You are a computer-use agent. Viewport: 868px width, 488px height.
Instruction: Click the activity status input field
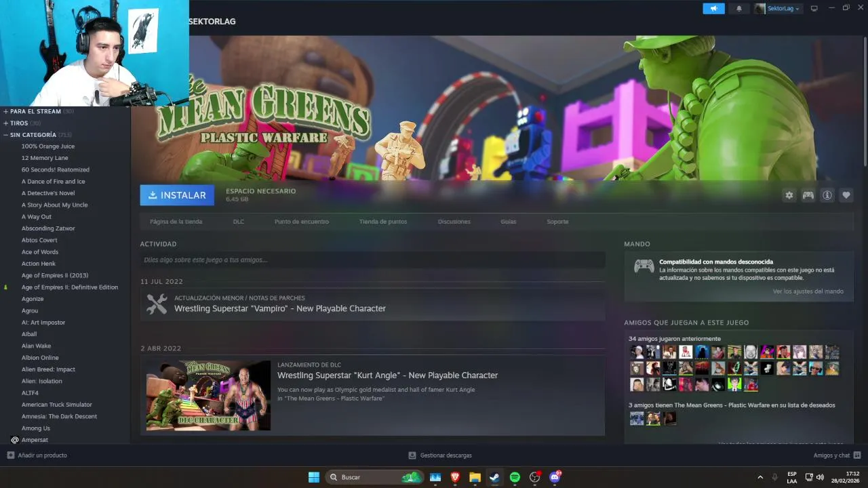point(372,260)
